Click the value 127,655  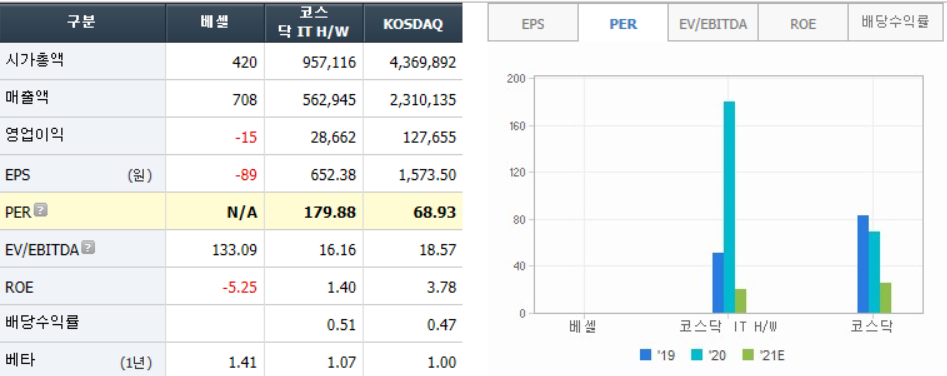(429, 138)
